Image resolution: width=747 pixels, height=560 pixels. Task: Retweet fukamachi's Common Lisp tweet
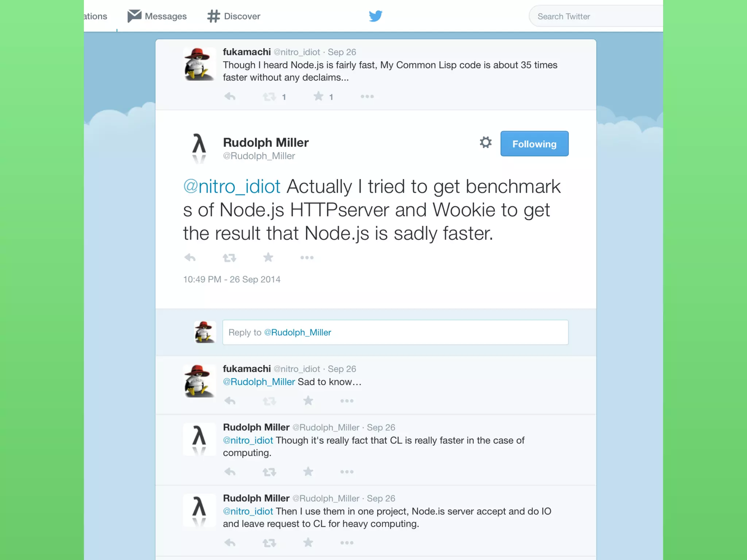click(269, 97)
